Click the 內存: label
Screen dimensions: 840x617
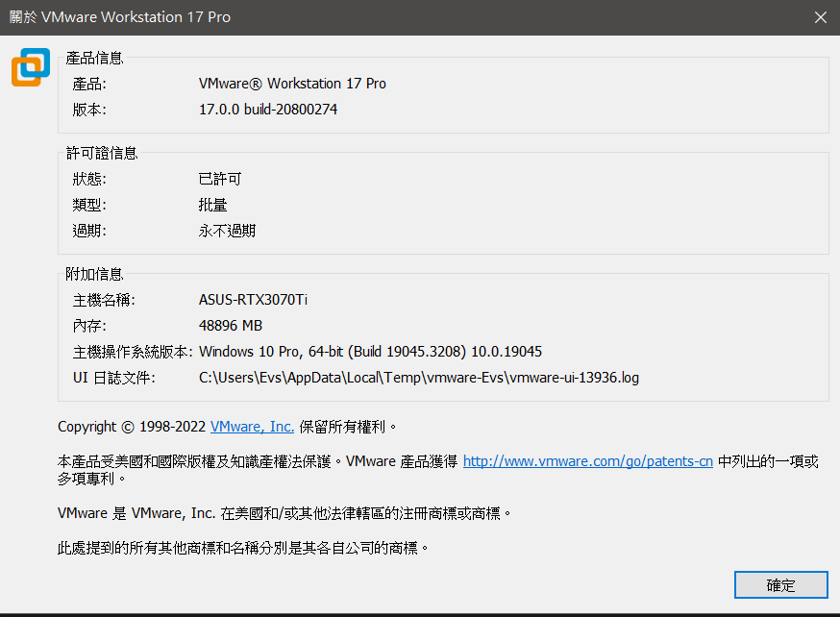click(89, 326)
